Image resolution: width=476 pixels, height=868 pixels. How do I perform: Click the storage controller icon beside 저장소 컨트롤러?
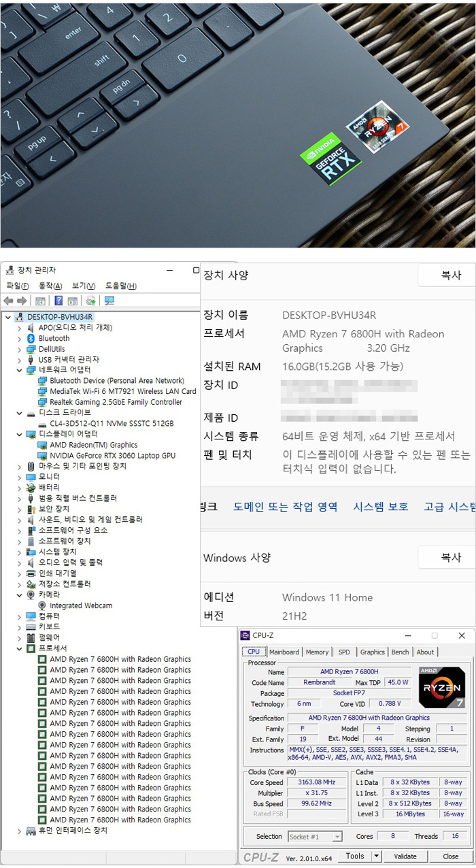pyautogui.click(x=31, y=584)
